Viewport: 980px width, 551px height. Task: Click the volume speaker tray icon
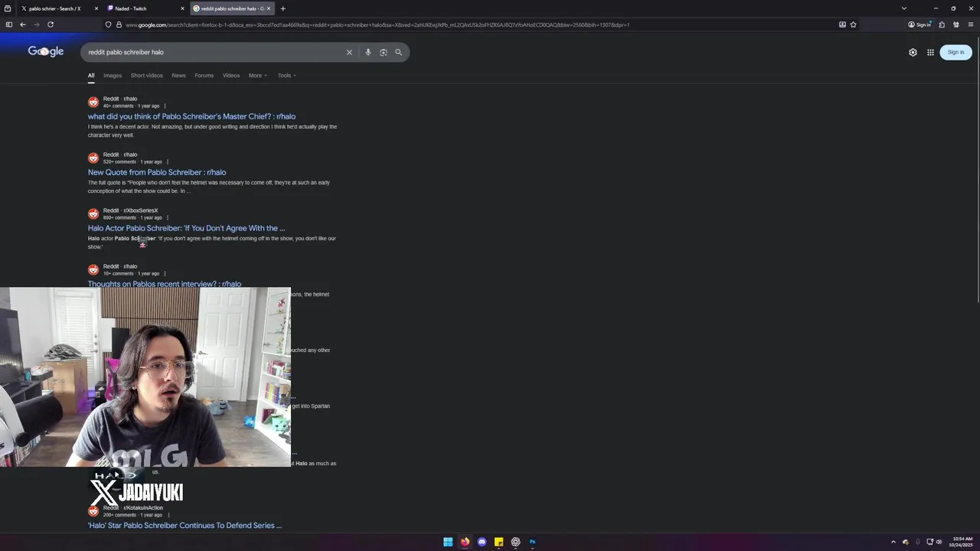tap(939, 542)
